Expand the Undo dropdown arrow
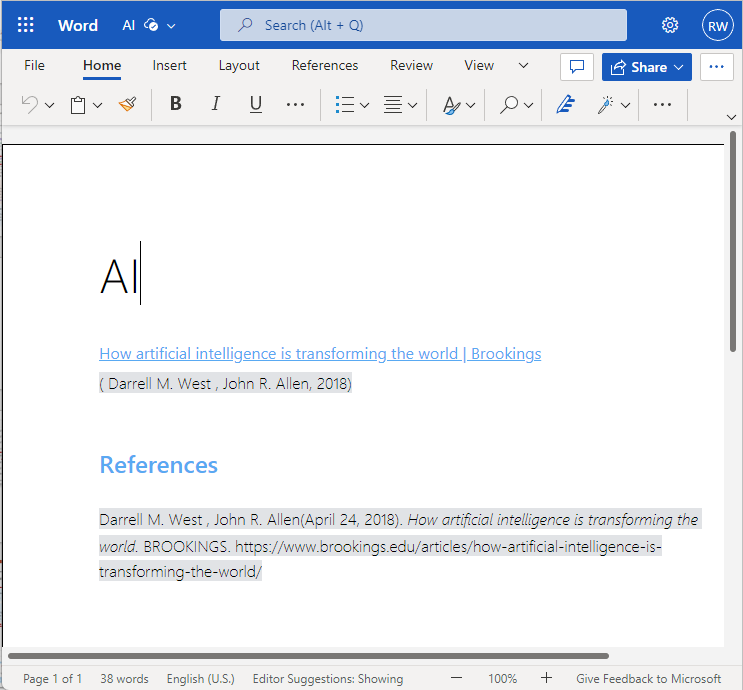This screenshot has height=690, width=743. pos(49,105)
